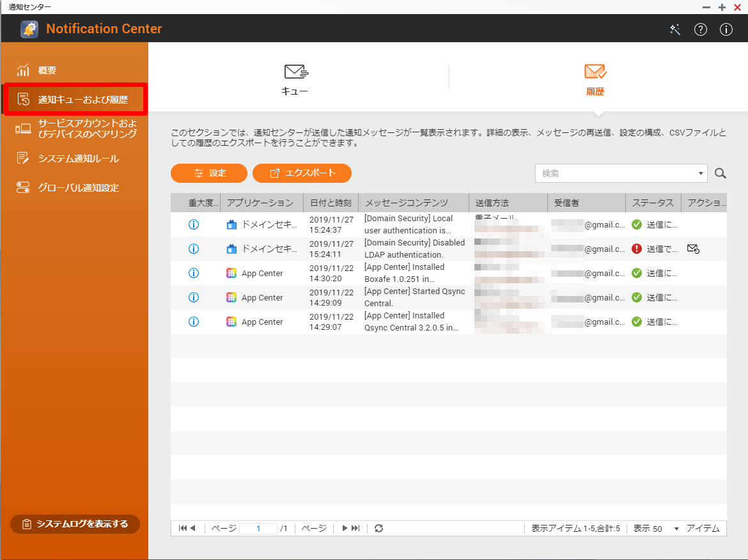Click domain security icon in Local user row
The image size is (748, 560).
(x=231, y=224)
